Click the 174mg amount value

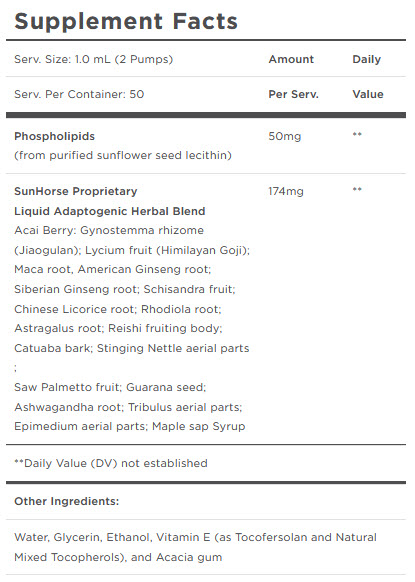pos(286,192)
